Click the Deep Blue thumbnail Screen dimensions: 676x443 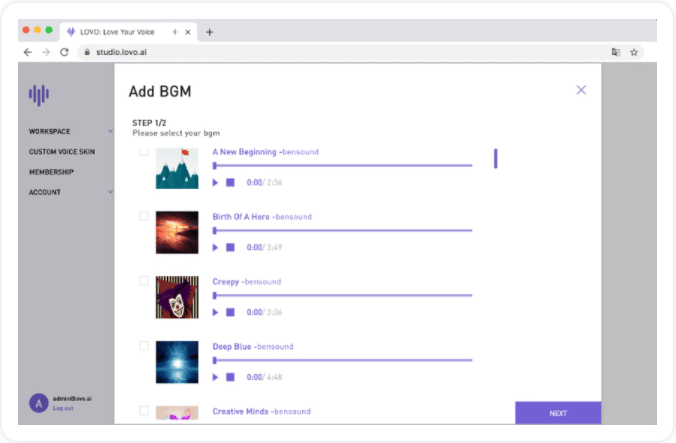tap(177, 362)
